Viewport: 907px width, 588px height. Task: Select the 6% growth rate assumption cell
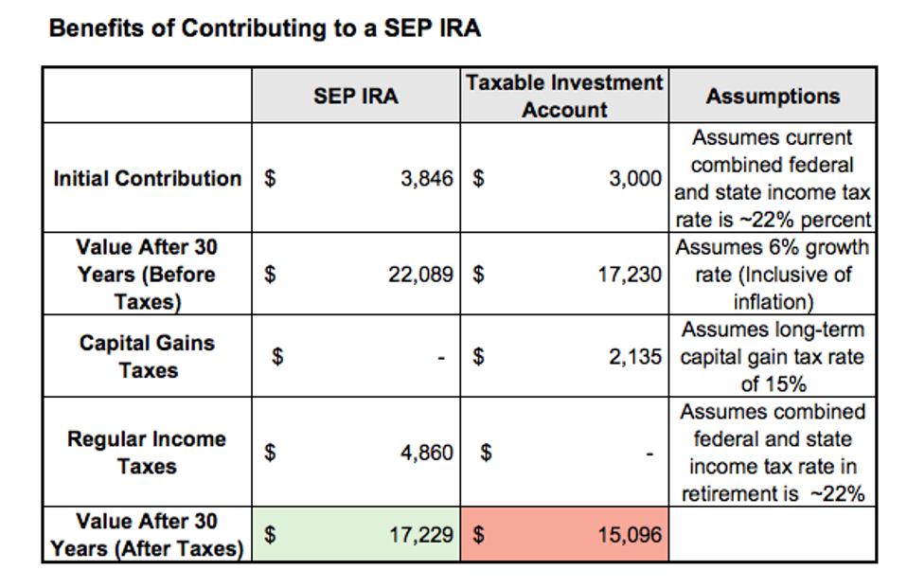point(773,275)
